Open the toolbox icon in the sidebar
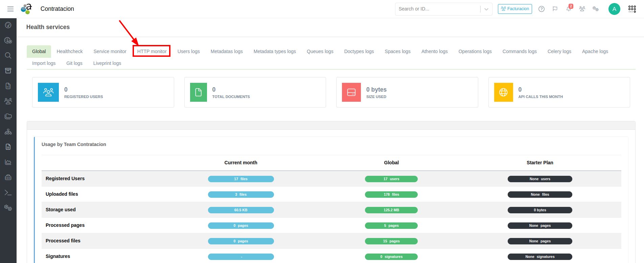 click(x=8, y=177)
